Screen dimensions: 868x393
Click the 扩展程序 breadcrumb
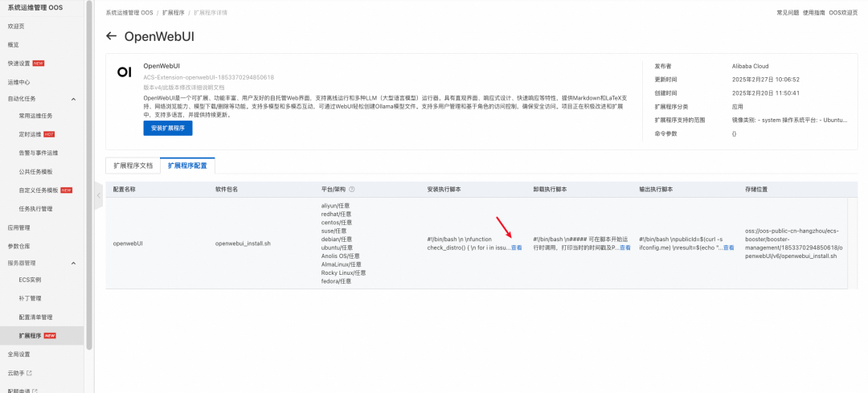[174, 12]
